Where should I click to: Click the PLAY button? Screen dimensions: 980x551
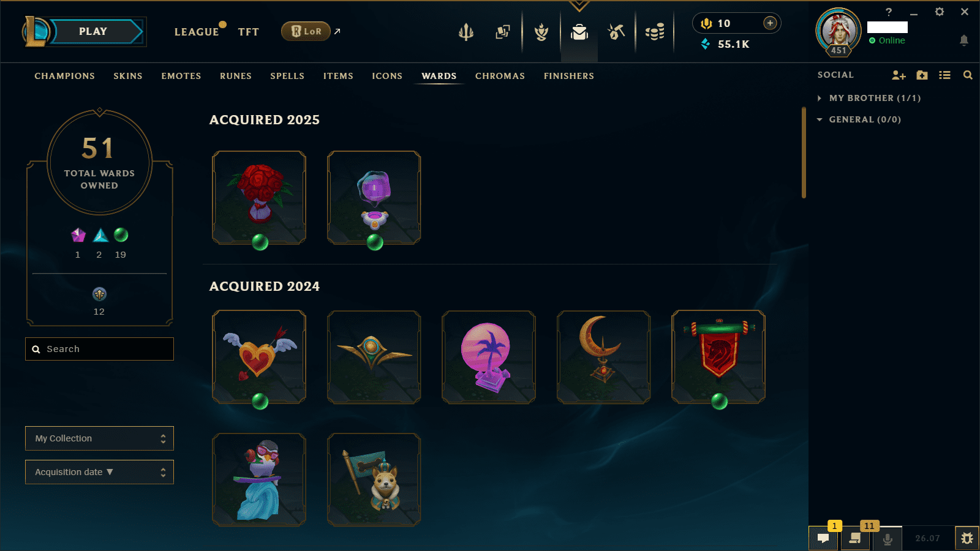coord(93,31)
